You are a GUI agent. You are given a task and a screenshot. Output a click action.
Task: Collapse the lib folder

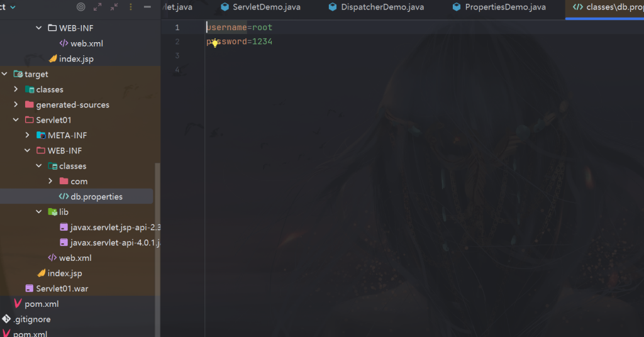(x=39, y=213)
